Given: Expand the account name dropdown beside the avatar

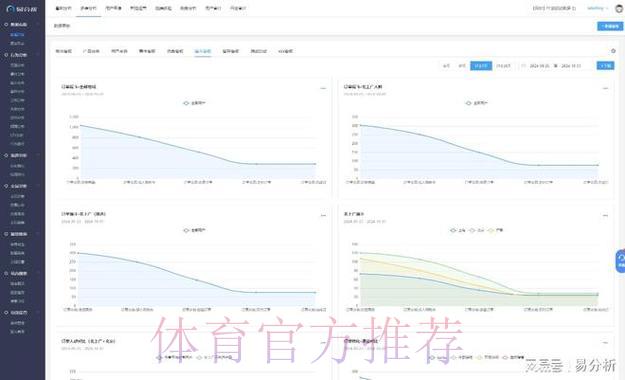Looking at the screenshot, I should 597,8.
